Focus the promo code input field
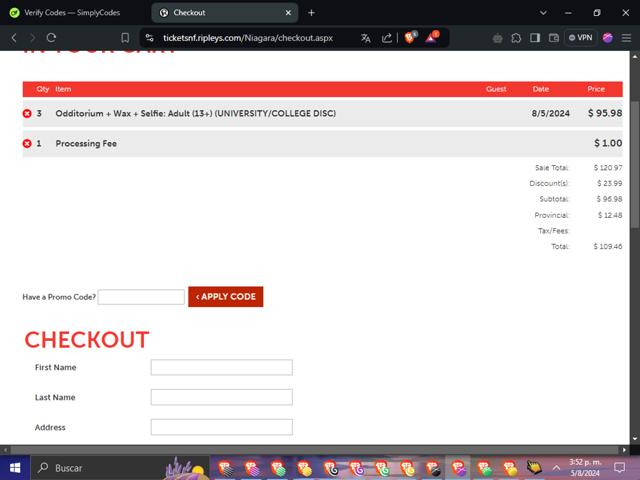This screenshot has width=640, height=480. (x=141, y=297)
